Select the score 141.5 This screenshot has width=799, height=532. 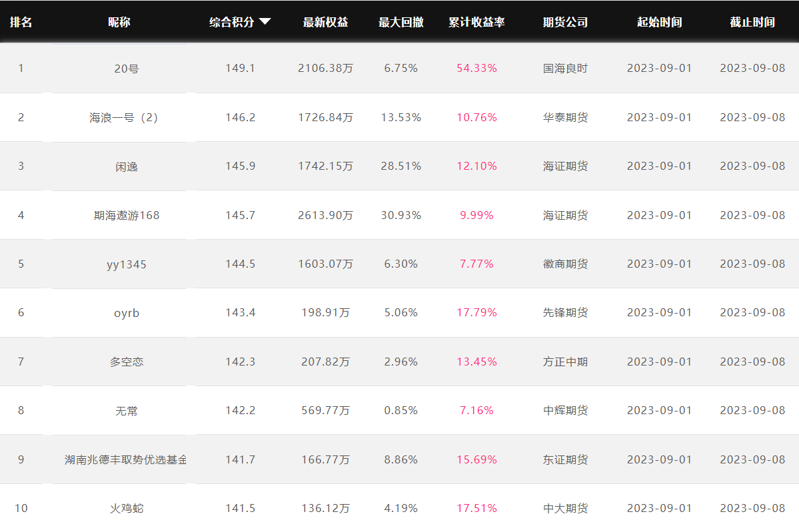point(240,508)
